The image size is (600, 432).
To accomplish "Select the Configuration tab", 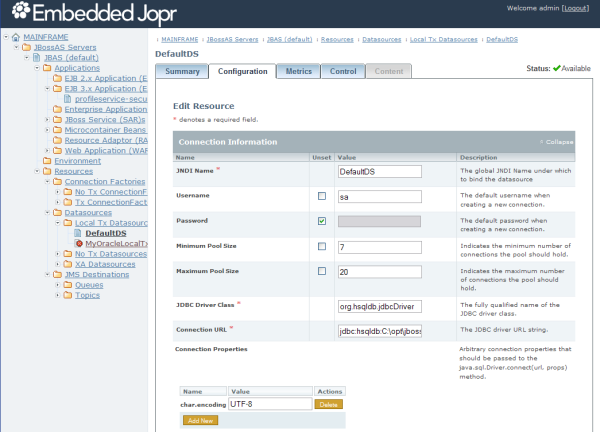I will [243, 72].
